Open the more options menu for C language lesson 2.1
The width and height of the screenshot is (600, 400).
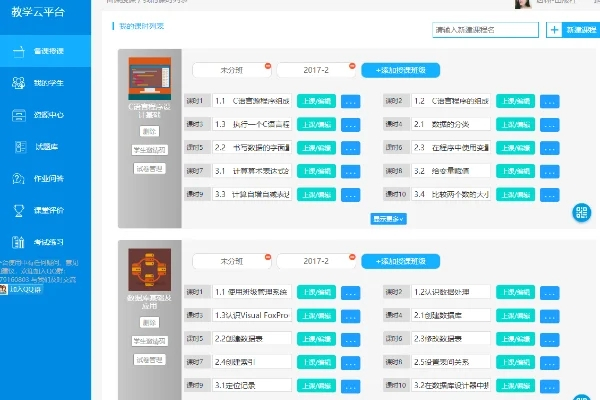(x=550, y=125)
